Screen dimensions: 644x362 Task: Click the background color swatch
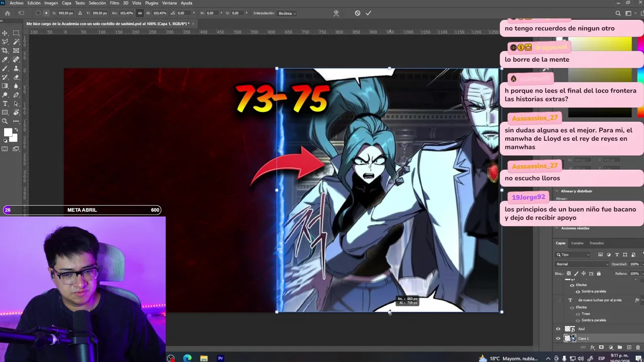[15, 137]
